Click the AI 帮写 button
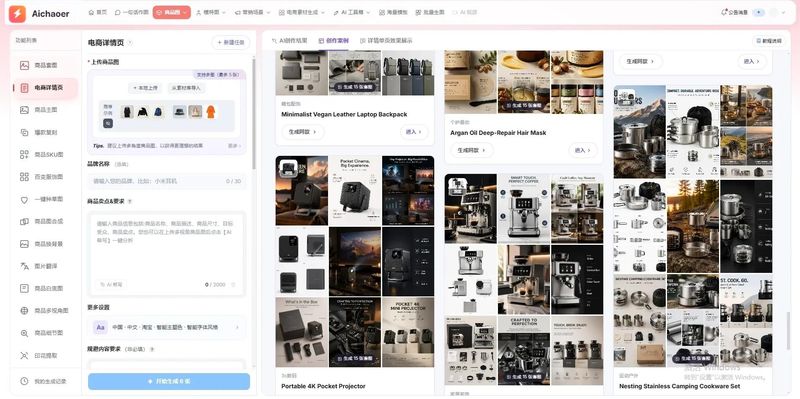 click(111, 285)
